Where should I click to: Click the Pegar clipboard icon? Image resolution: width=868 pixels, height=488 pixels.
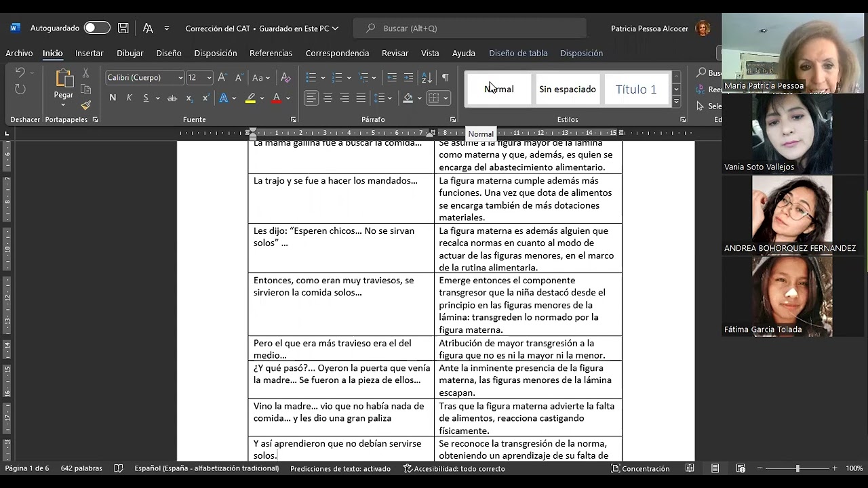coord(64,79)
